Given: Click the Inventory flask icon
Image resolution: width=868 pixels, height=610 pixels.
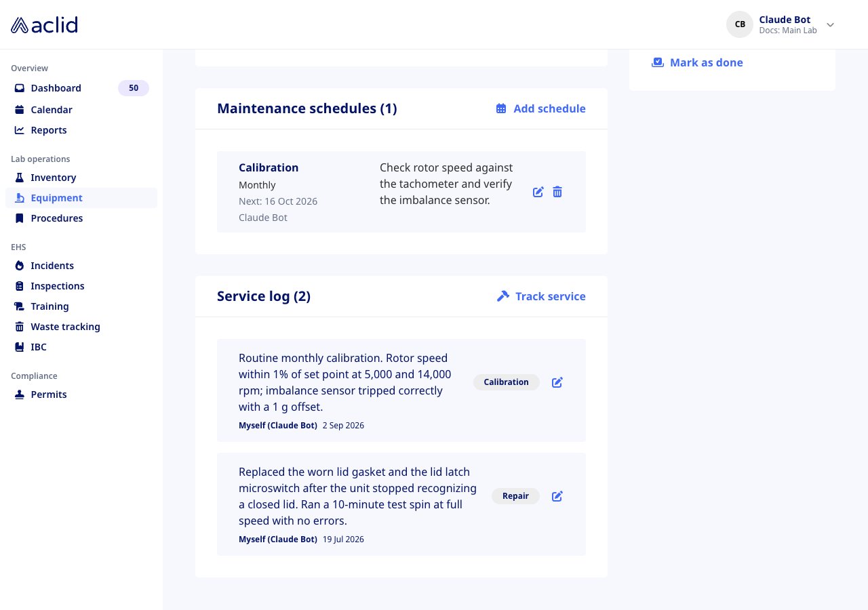Looking at the screenshot, I should pyautogui.click(x=20, y=178).
